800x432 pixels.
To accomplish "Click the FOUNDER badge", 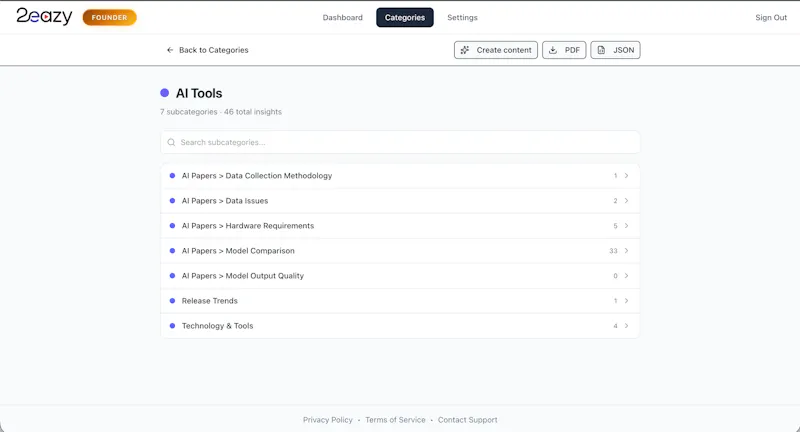I will [x=110, y=17].
